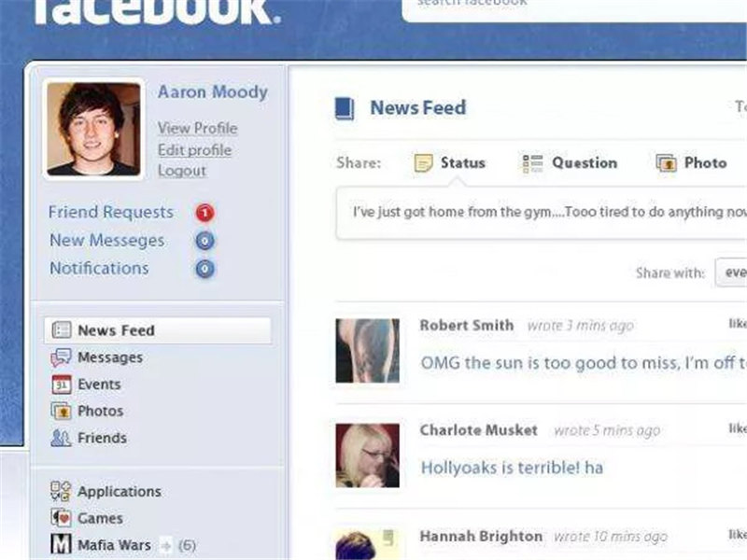Open the Share with dropdown
The image size is (747, 560).
731,273
